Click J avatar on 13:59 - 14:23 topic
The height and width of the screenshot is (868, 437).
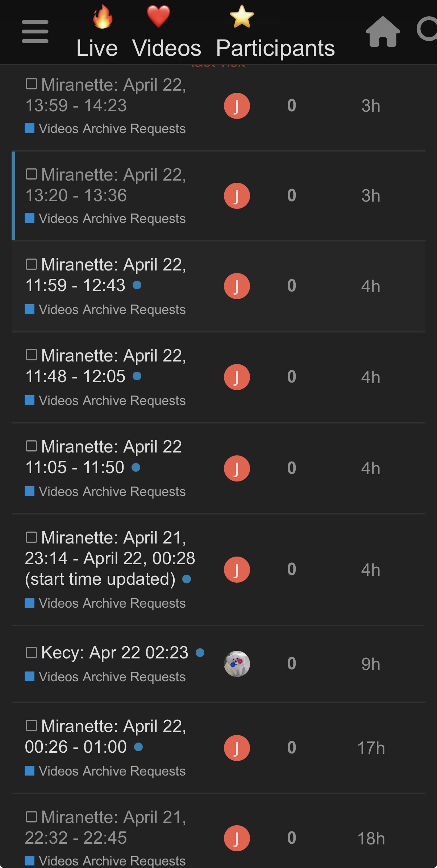click(237, 106)
